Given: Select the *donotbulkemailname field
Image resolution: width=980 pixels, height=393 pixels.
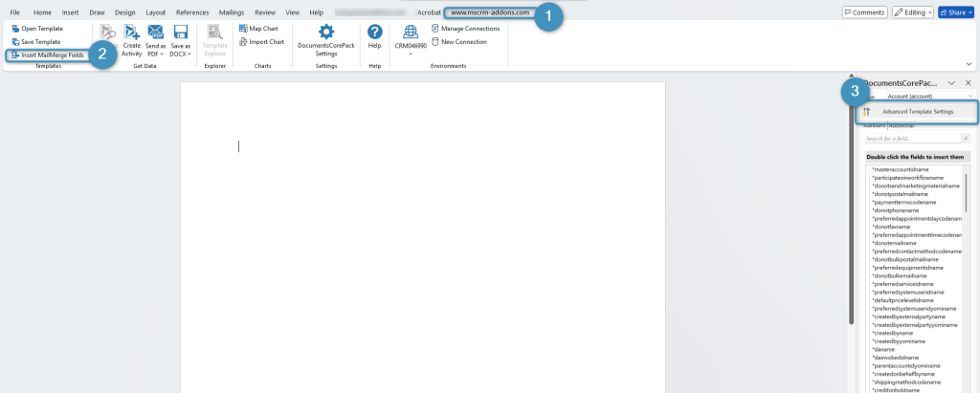Looking at the screenshot, I should coord(902,275).
